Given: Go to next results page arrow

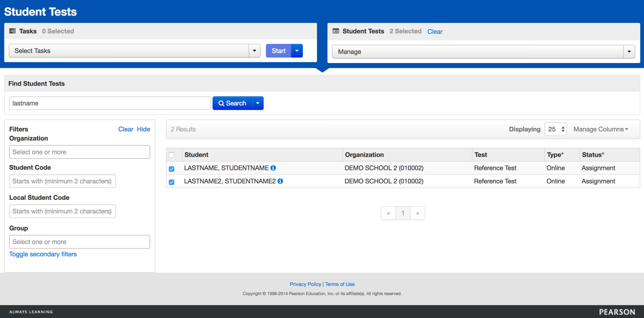Looking at the screenshot, I should pyautogui.click(x=417, y=213).
